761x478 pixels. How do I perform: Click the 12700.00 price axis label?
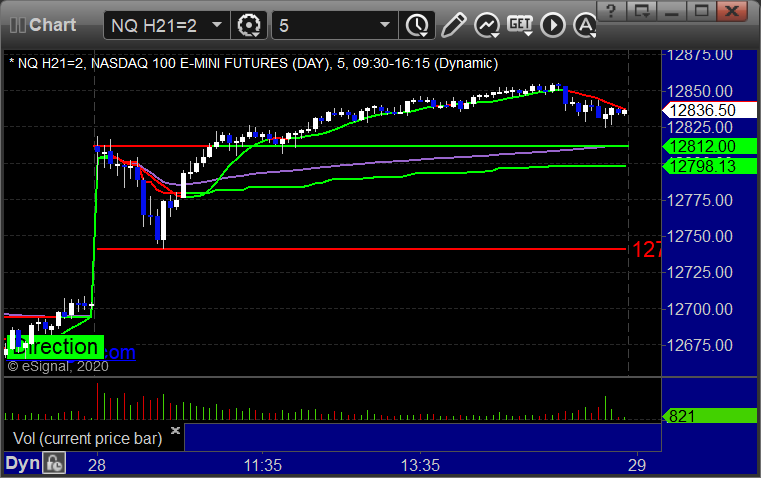point(699,309)
